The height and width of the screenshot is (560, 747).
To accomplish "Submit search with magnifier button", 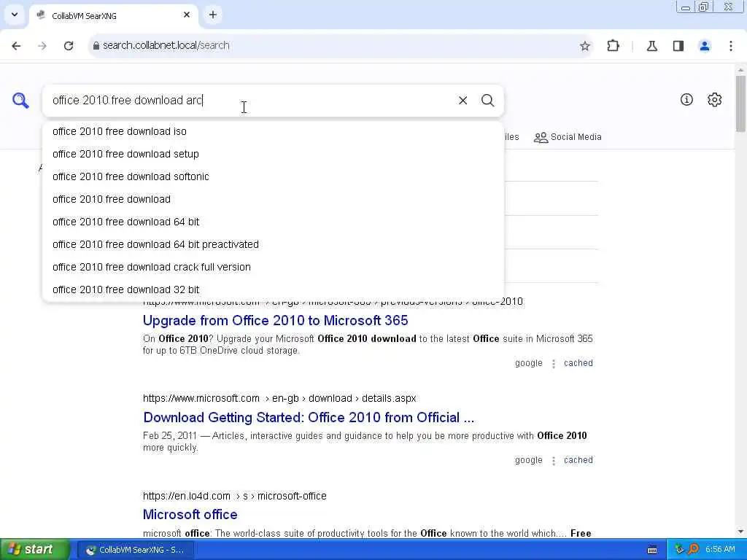I will 487,101.
